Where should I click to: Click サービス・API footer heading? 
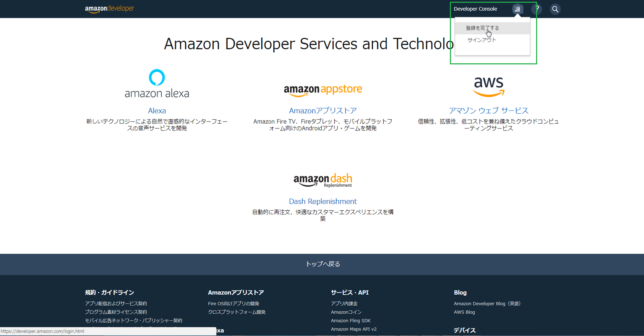point(350,293)
